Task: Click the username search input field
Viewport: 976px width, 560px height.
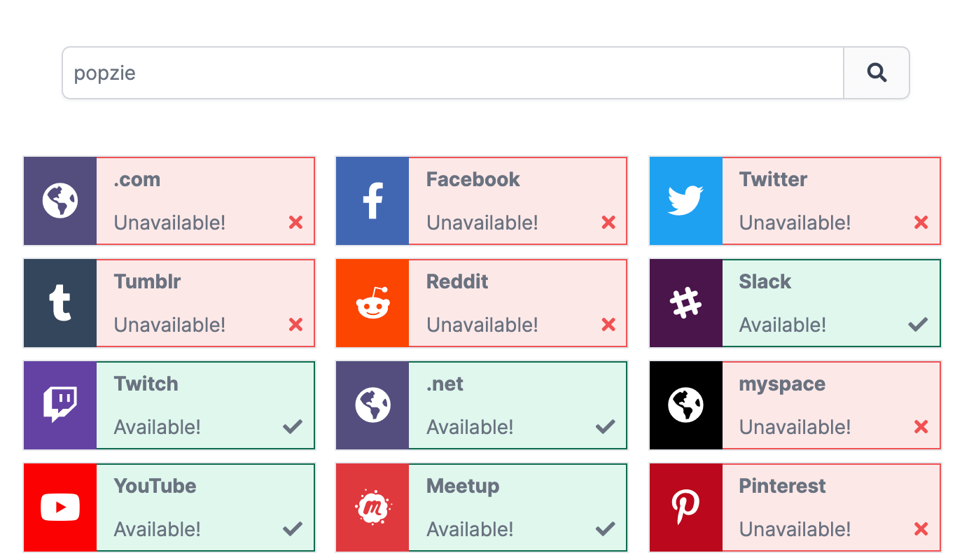Action: click(x=452, y=73)
